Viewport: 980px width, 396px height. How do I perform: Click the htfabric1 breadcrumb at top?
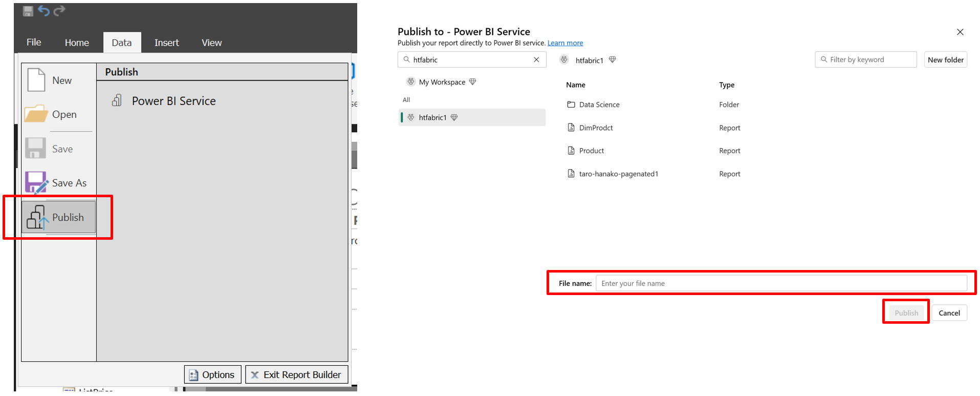point(589,60)
